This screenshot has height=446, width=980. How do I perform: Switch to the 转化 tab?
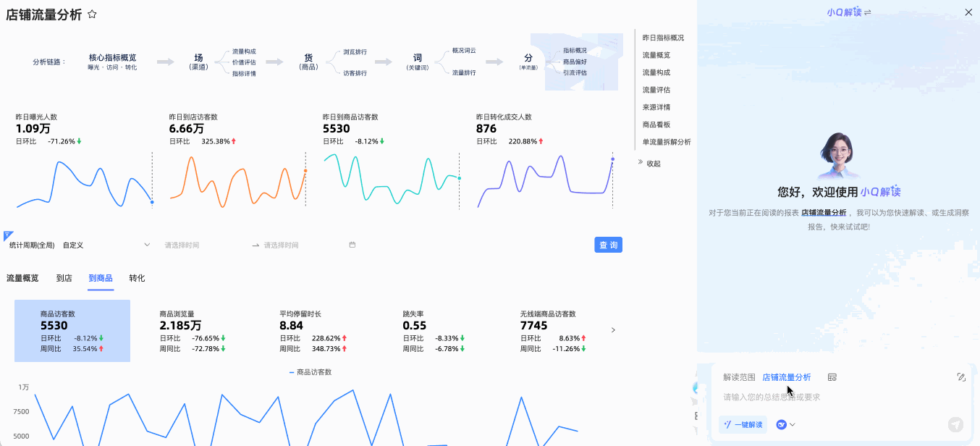[x=137, y=278]
